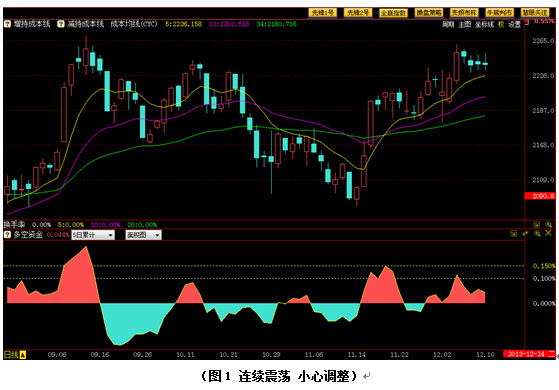Click the 0.000% axis label
Image resolution: width=559 pixels, height=390 pixels.
(544, 303)
